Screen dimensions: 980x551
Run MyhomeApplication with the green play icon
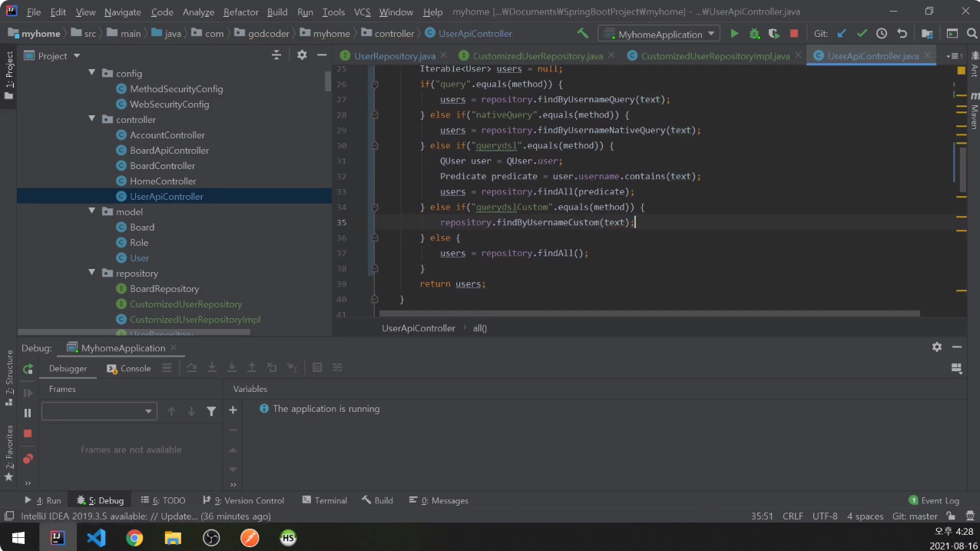[734, 34]
